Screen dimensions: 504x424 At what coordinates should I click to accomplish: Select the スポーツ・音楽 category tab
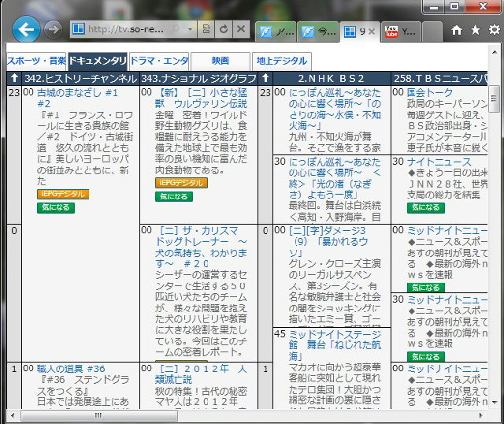click(36, 61)
